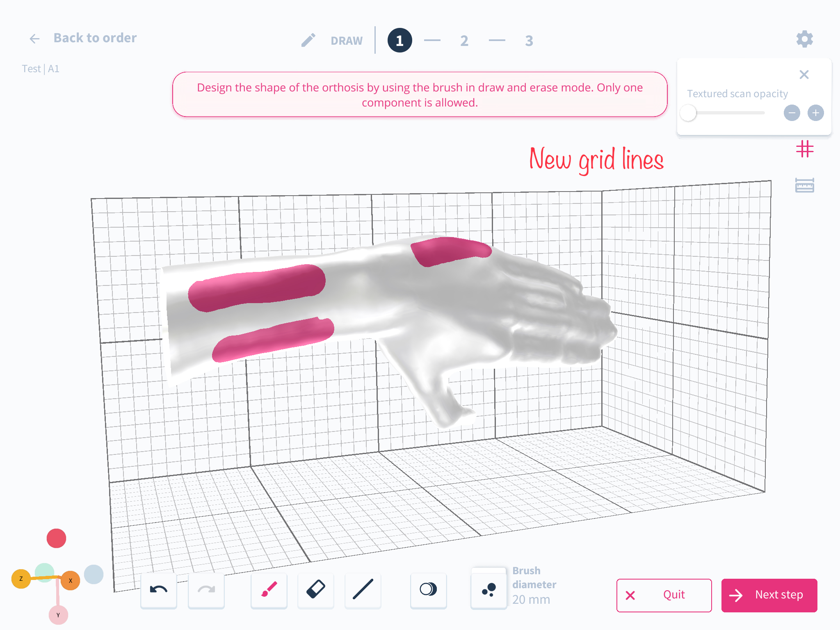
Task: Quit the drawing session
Action: [664, 595]
